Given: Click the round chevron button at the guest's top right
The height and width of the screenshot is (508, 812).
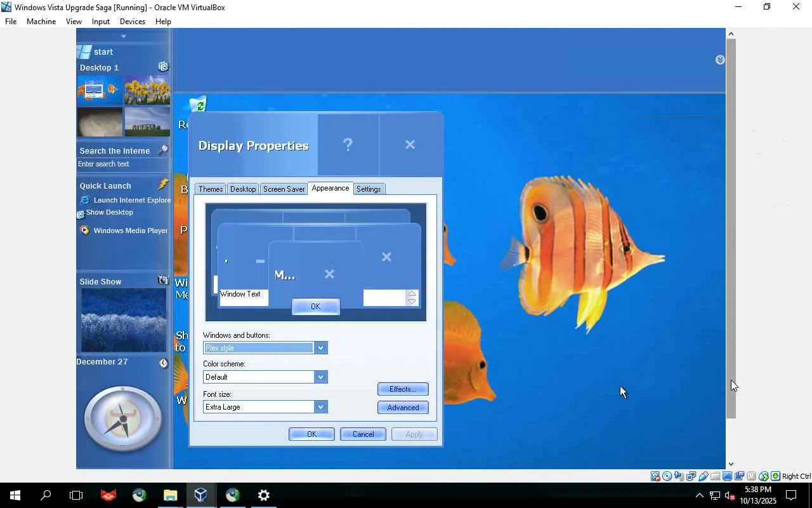Looking at the screenshot, I should (x=720, y=60).
